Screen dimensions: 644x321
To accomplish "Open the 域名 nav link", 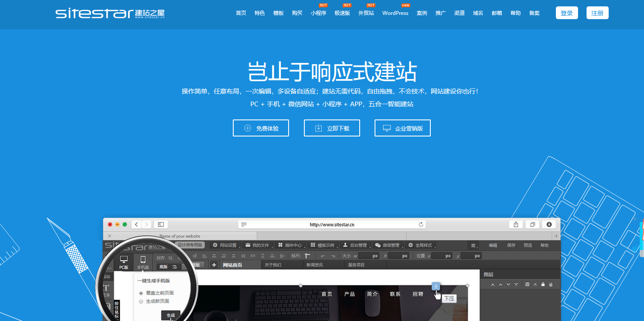I will coord(478,13).
